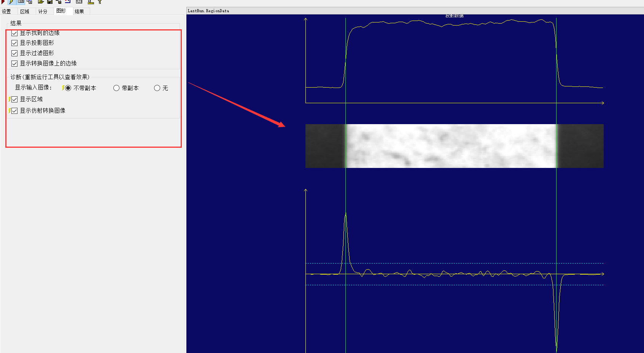Toggle 显示仿射转换图像 checkbox
644x353 pixels.
(x=14, y=111)
